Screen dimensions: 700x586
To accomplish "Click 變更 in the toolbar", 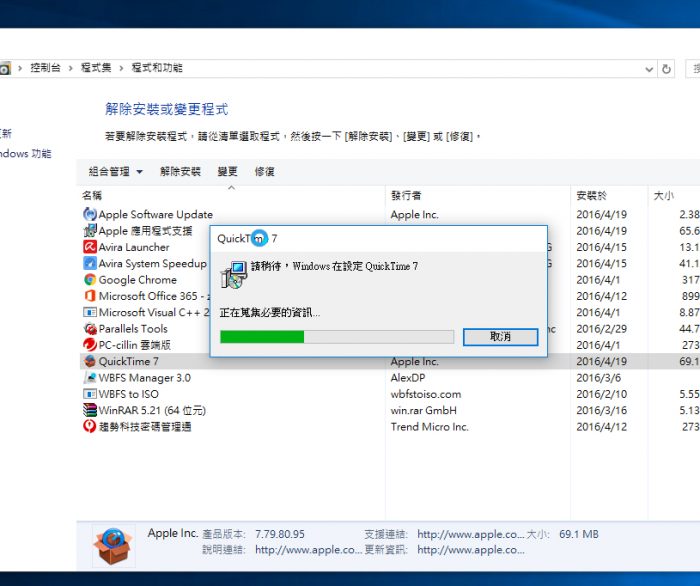I will (228, 171).
